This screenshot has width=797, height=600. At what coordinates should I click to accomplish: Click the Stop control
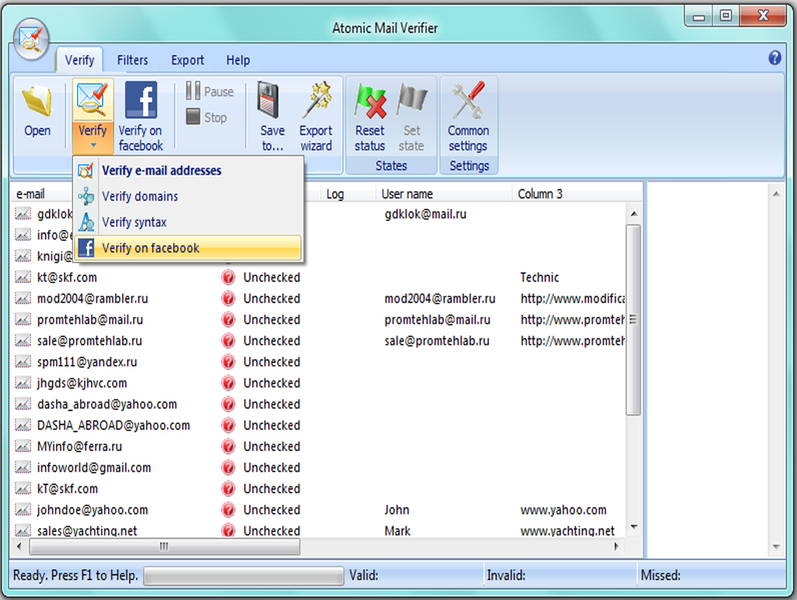coord(206,117)
